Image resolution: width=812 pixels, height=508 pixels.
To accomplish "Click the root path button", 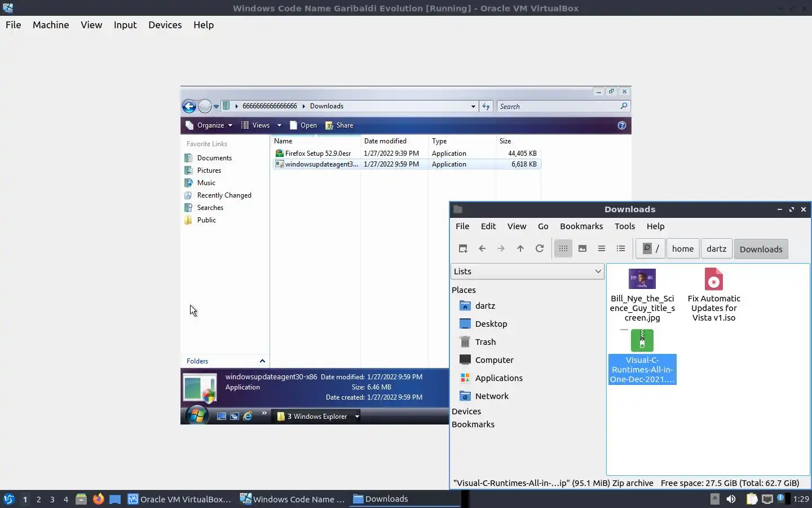I will coord(651,248).
